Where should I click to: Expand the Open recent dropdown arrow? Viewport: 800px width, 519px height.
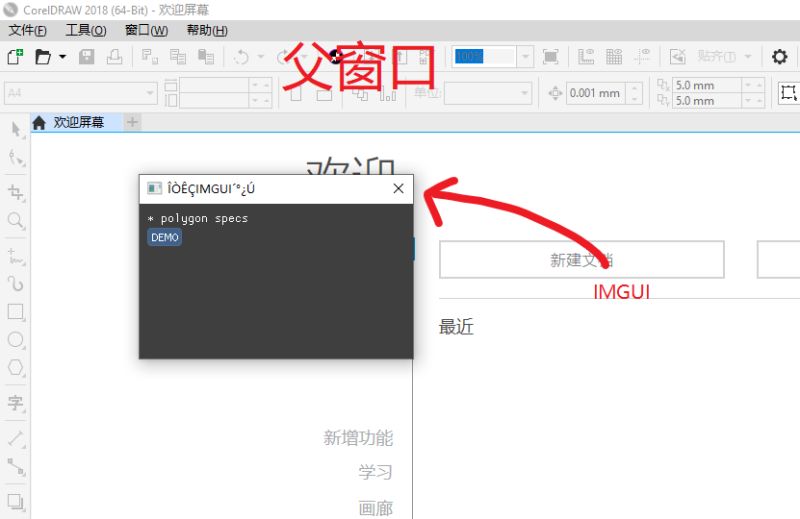pos(62,57)
